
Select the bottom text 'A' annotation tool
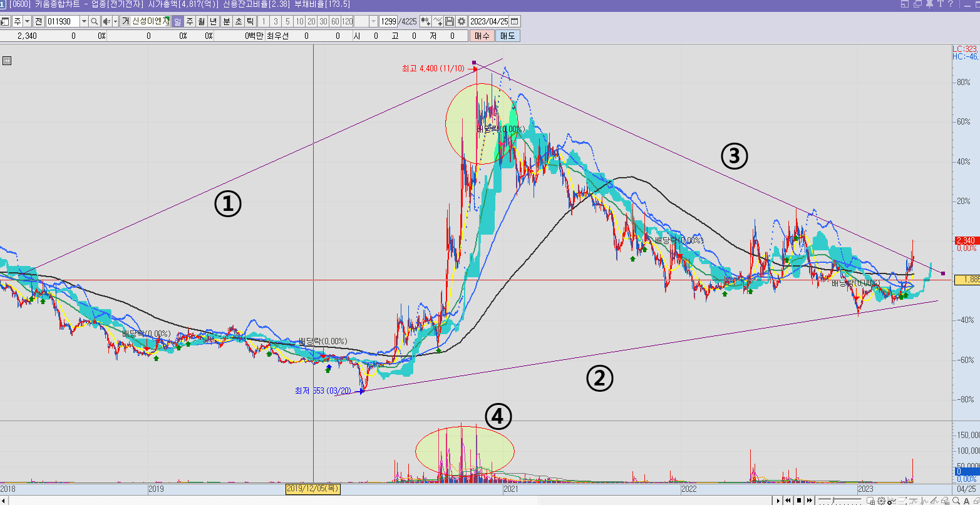coord(966,501)
